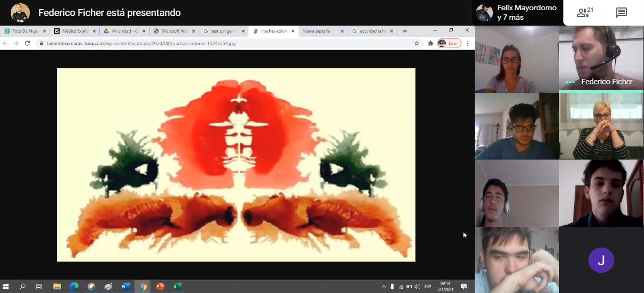
Task: Close the 'test zulliger' tab
Action: [x=244, y=31]
